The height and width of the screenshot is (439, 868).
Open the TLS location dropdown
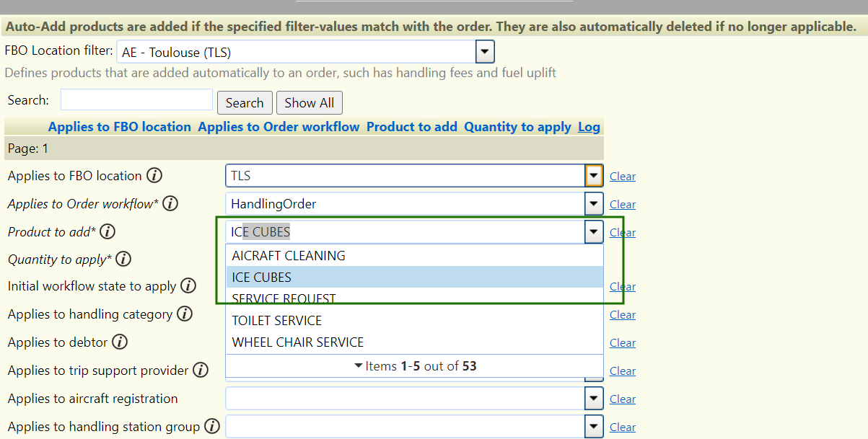pos(593,175)
